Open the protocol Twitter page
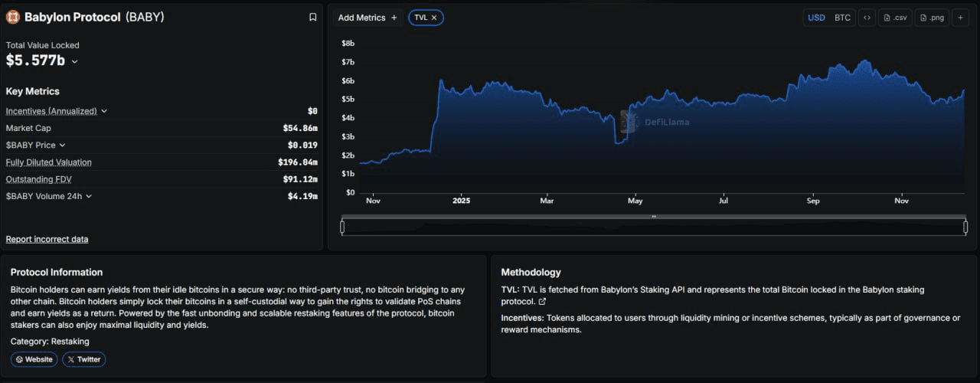Viewport: 980px width, 383px height. 83,359
